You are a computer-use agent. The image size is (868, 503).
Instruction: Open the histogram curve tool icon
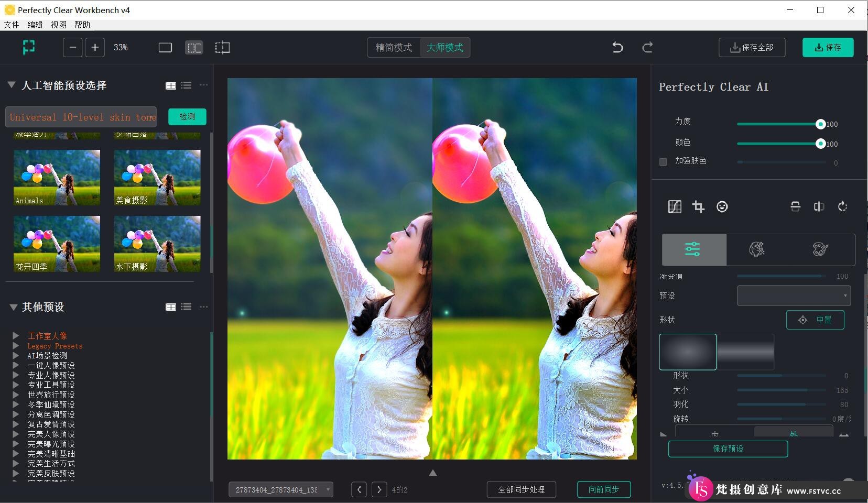pyautogui.click(x=675, y=206)
